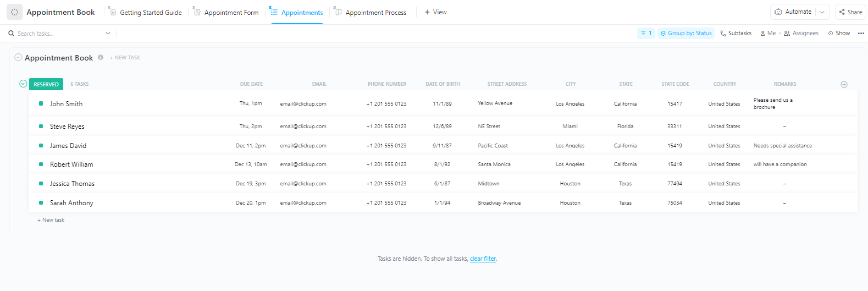The width and height of the screenshot is (868, 291).
Task: Collapse the RESERVED status group
Action: pyautogui.click(x=23, y=84)
